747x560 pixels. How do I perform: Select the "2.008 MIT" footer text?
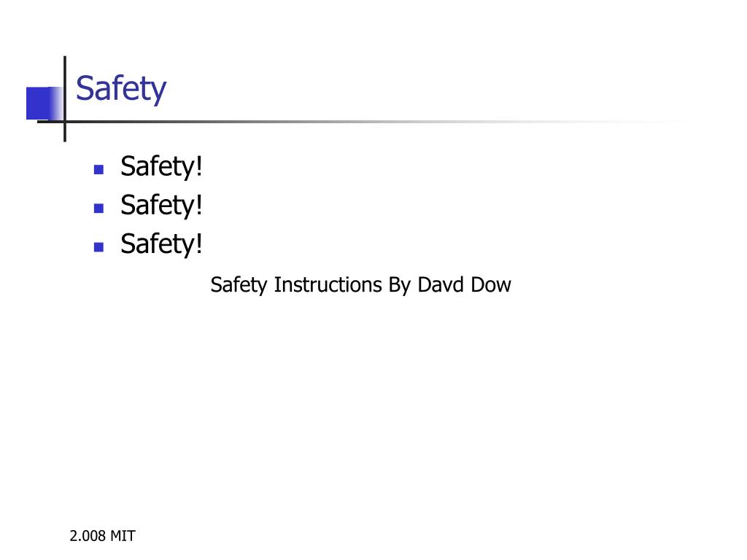pos(102,536)
